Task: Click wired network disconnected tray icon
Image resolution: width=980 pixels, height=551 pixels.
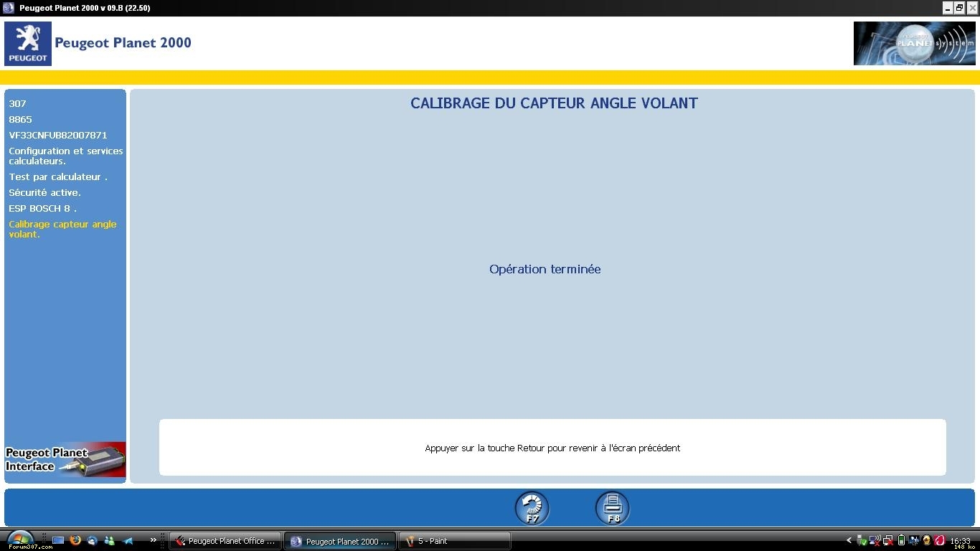Action: pos(888,540)
